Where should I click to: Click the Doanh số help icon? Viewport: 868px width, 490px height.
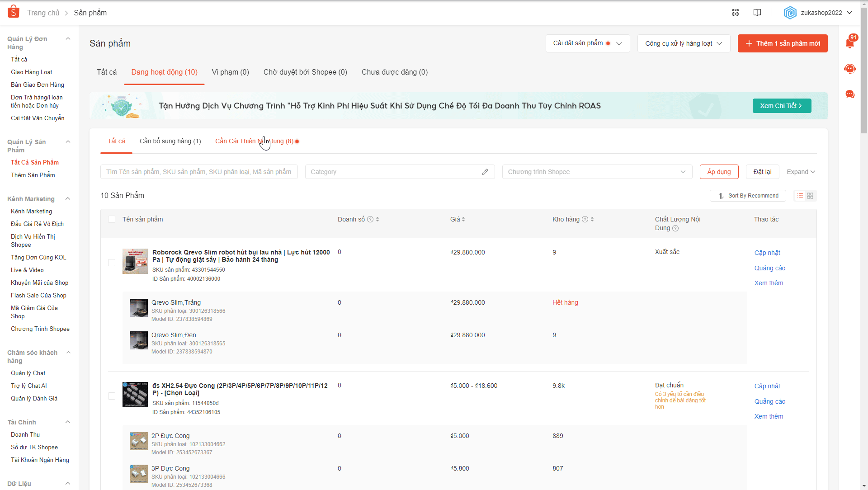click(x=370, y=219)
